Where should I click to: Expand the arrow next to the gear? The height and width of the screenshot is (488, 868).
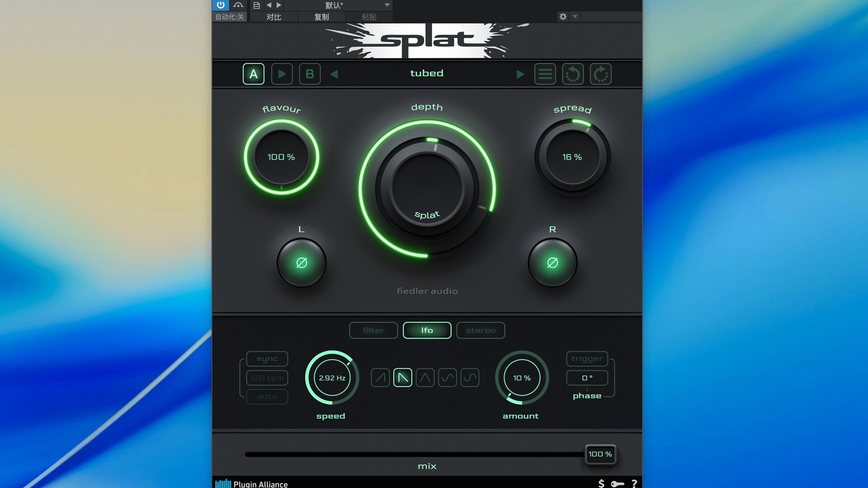click(575, 16)
